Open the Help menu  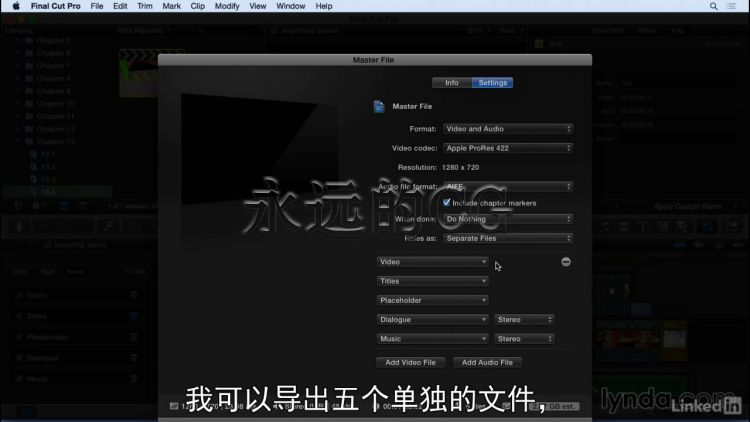click(x=324, y=6)
